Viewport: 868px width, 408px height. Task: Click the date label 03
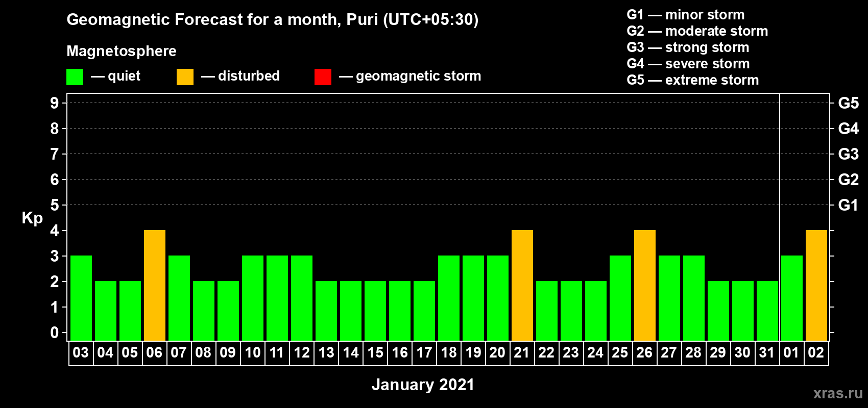[81, 352]
